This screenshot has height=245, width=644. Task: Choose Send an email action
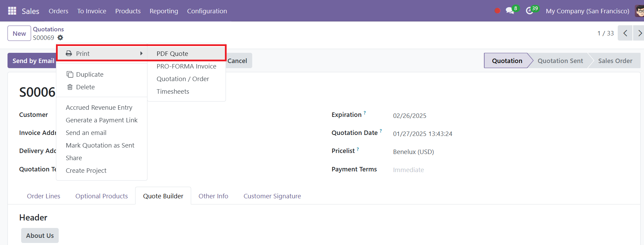click(x=102, y=133)
